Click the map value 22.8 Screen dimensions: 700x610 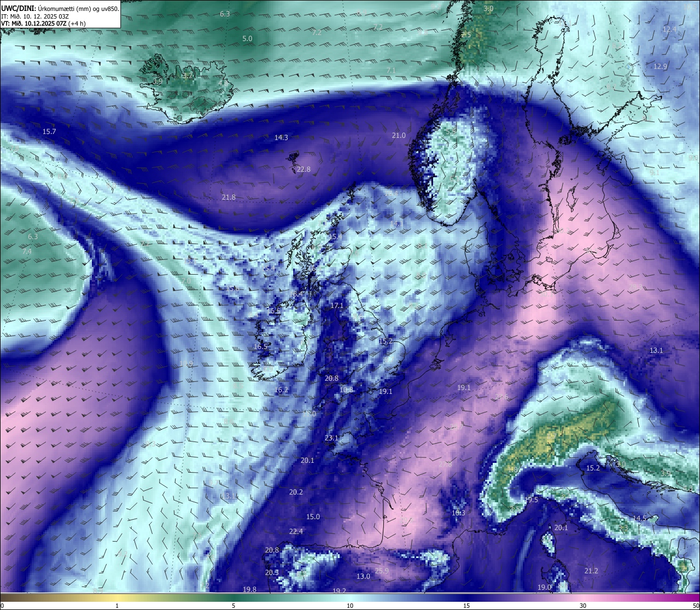tap(304, 170)
